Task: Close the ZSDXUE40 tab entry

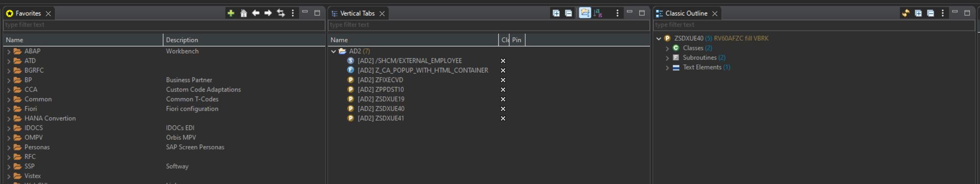Action: [x=503, y=109]
